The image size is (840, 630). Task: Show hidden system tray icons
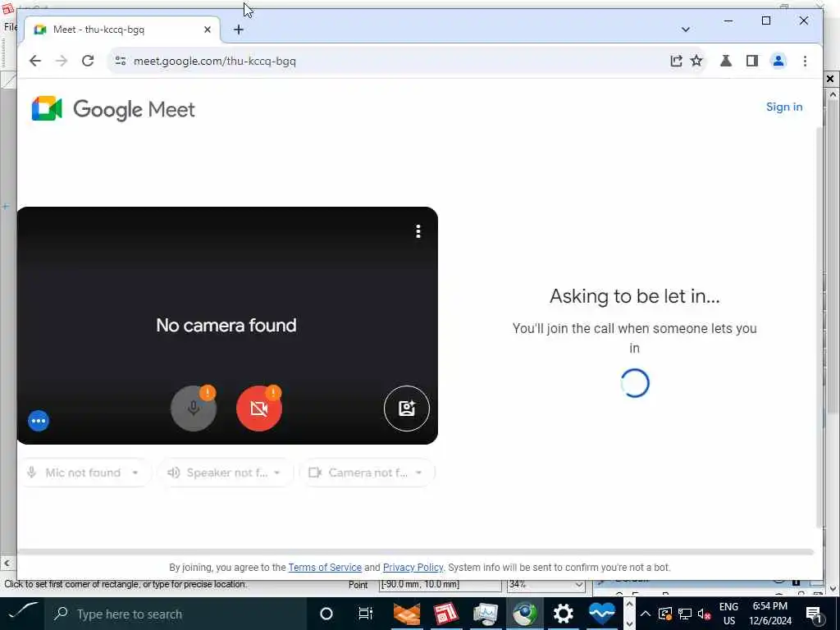click(645, 614)
